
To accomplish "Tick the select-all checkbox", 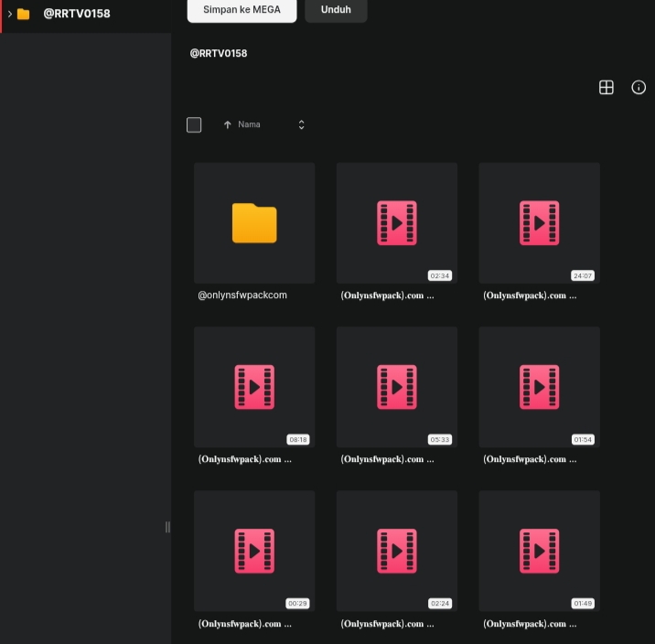I will [194, 124].
